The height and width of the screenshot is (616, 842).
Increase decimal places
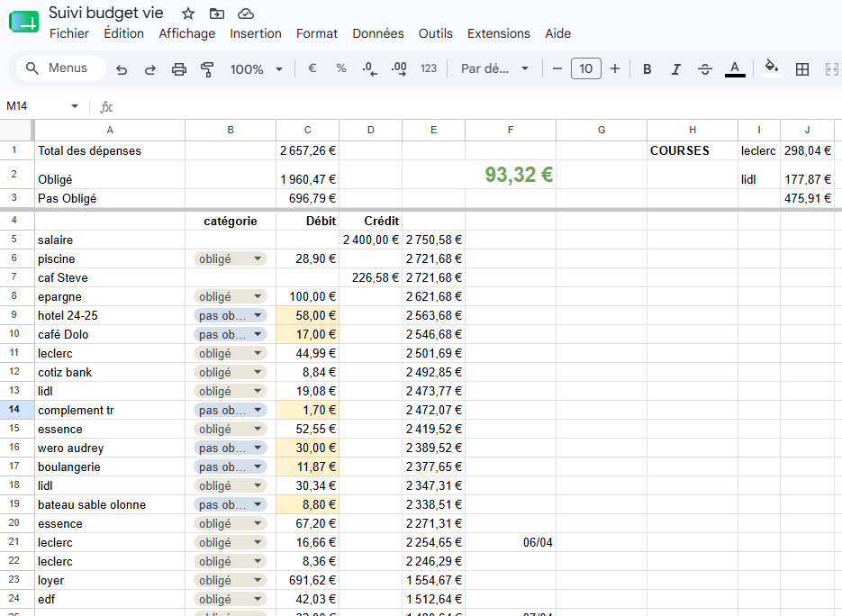(x=398, y=68)
